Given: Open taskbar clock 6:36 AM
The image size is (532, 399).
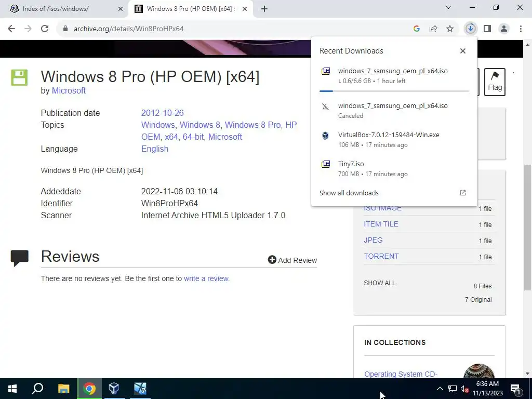Looking at the screenshot, I should pyautogui.click(x=487, y=389).
